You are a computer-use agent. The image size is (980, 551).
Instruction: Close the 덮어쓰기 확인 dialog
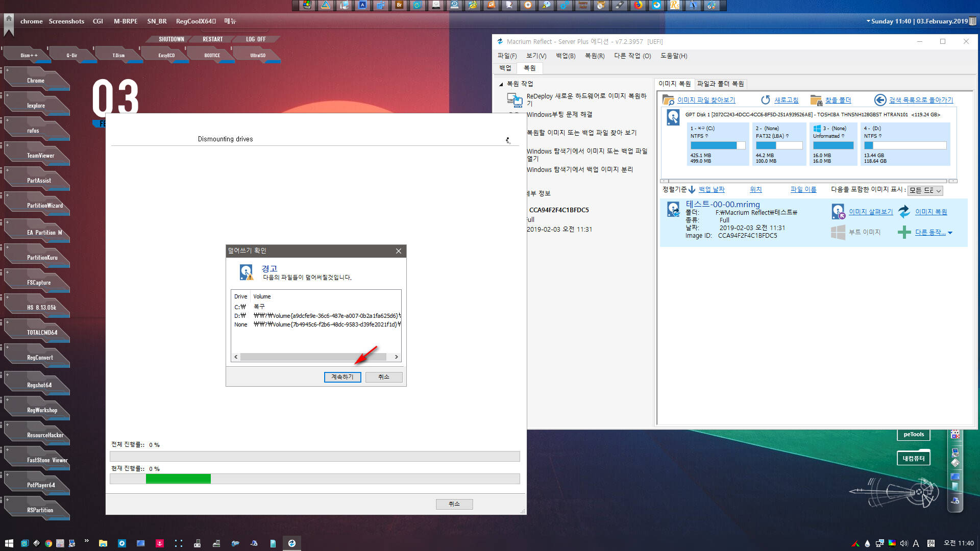(399, 251)
